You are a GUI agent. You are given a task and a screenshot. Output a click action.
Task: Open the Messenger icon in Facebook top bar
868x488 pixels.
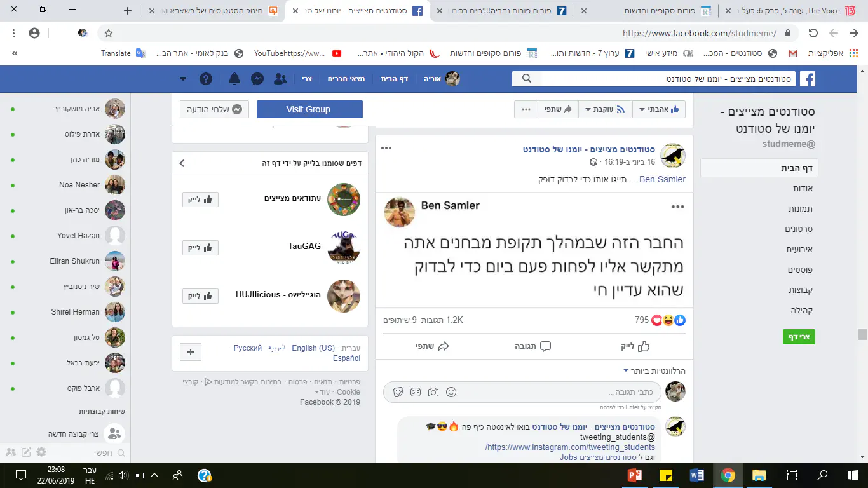point(257,79)
